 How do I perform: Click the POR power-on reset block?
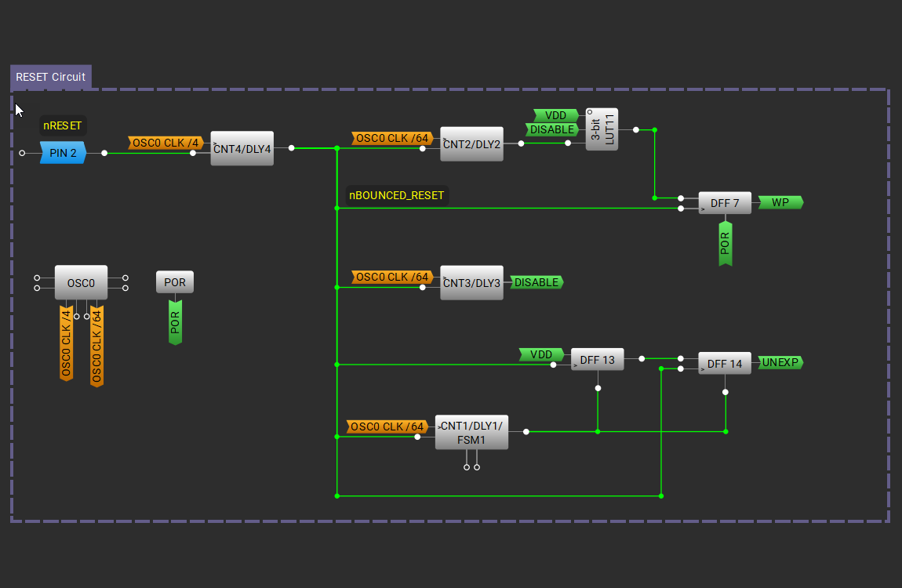[x=175, y=282]
